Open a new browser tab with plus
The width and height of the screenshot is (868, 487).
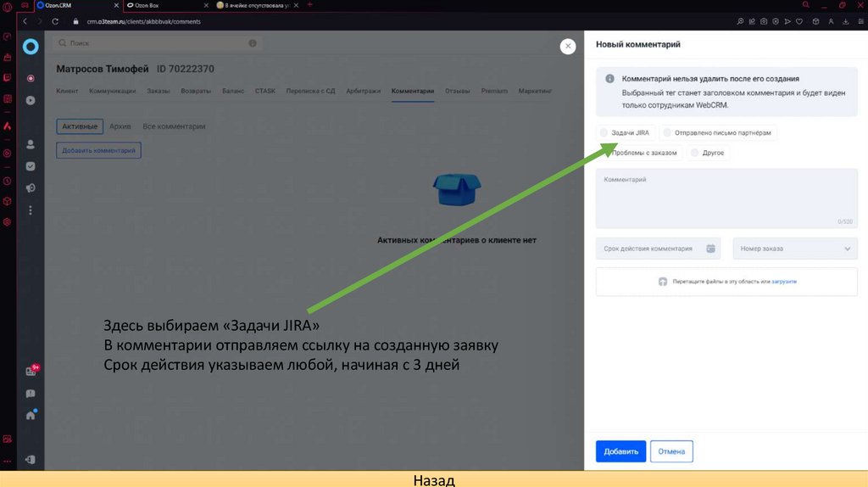pyautogui.click(x=309, y=5)
